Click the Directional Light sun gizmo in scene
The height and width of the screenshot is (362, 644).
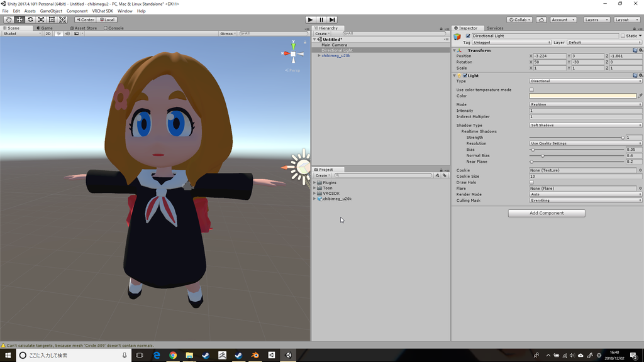(x=303, y=167)
